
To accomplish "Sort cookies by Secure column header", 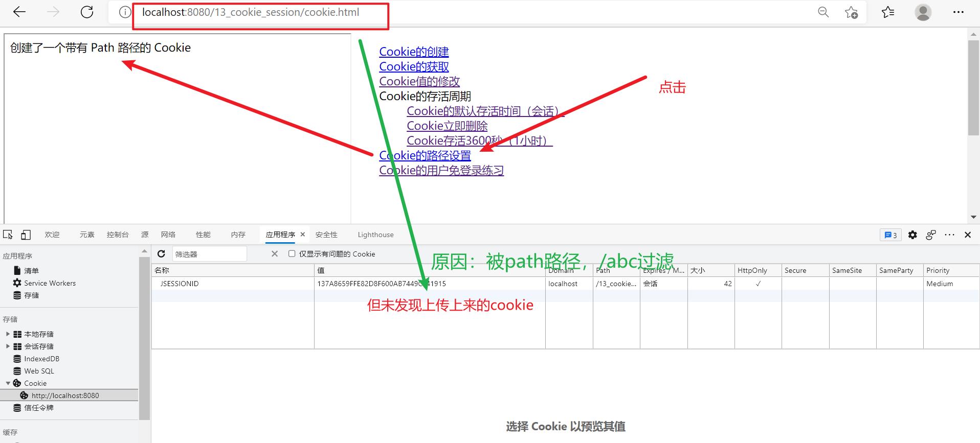I will click(805, 270).
